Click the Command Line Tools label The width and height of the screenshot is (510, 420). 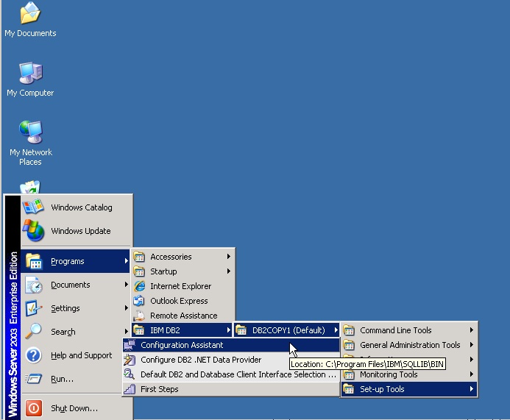(x=396, y=330)
